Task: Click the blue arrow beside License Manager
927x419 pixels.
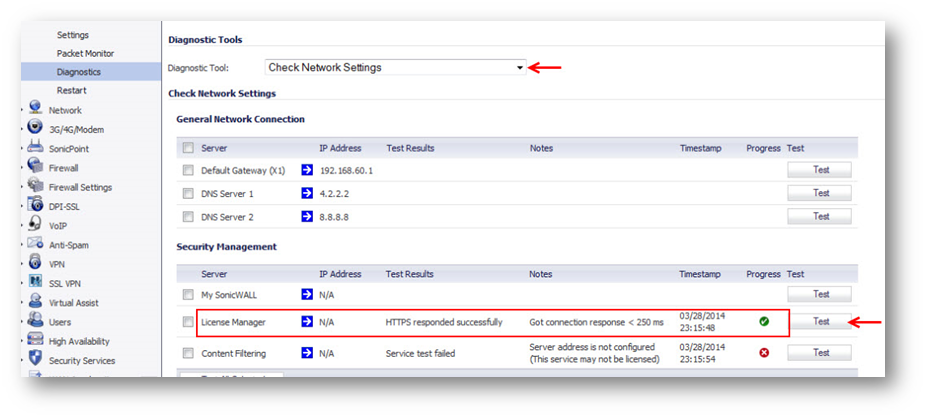Action: coord(307,322)
